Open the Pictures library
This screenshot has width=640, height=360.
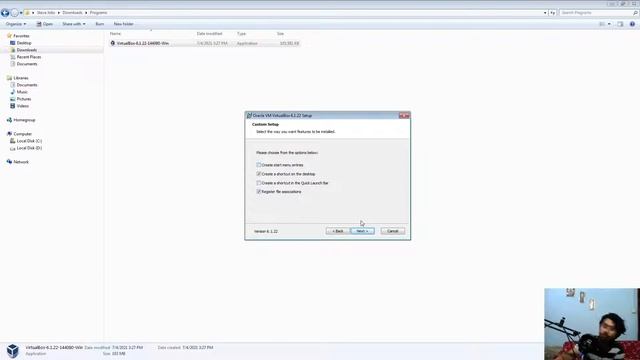click(24, 99)
